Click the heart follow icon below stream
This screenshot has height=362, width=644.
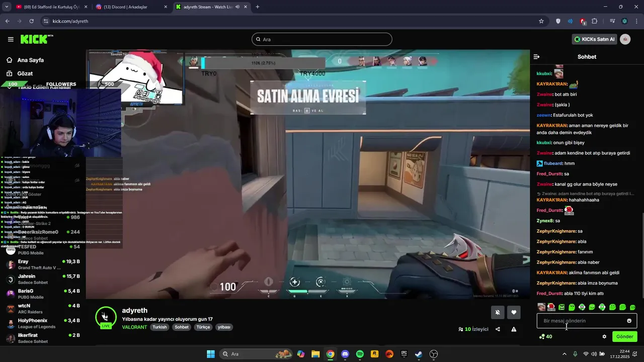(514, 312)
